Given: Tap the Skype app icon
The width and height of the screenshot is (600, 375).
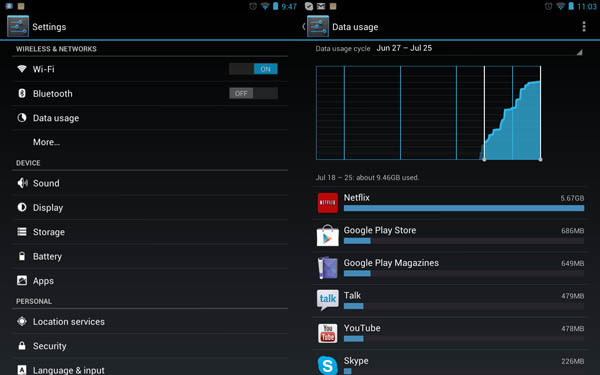Looking at the screenshot, I should tap(328, 365).
